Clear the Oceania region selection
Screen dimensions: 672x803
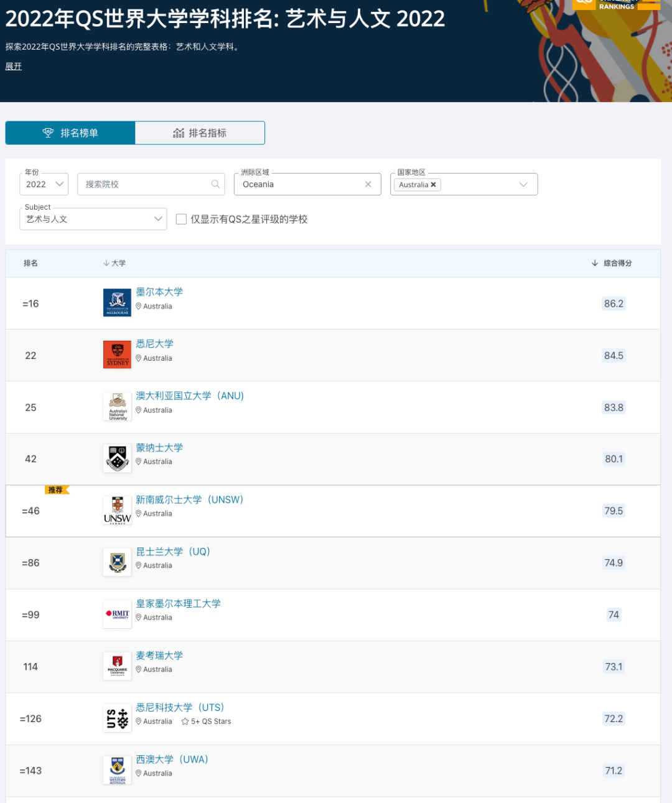pos(368,184)
